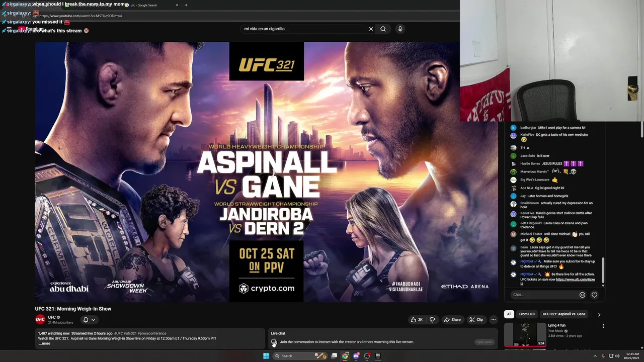Show hidden system tray icons
The image size is (644, 362).
[595, 356]
